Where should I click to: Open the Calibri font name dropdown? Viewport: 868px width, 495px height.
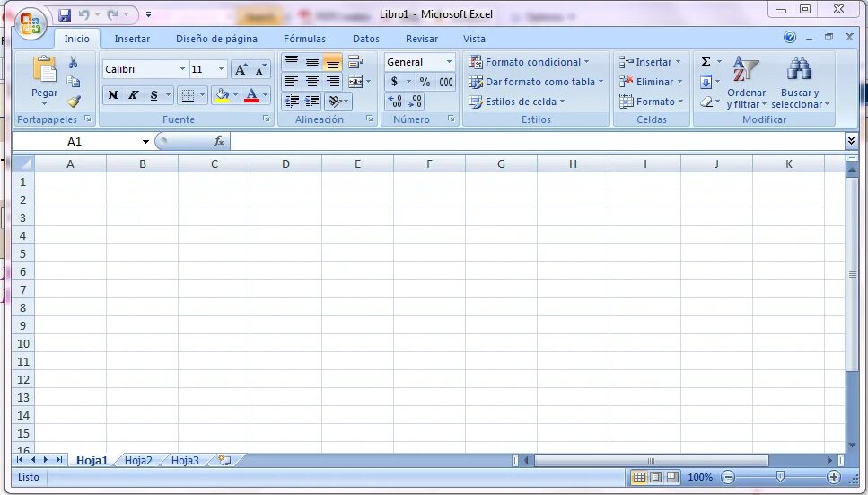(x=182, y=69)
